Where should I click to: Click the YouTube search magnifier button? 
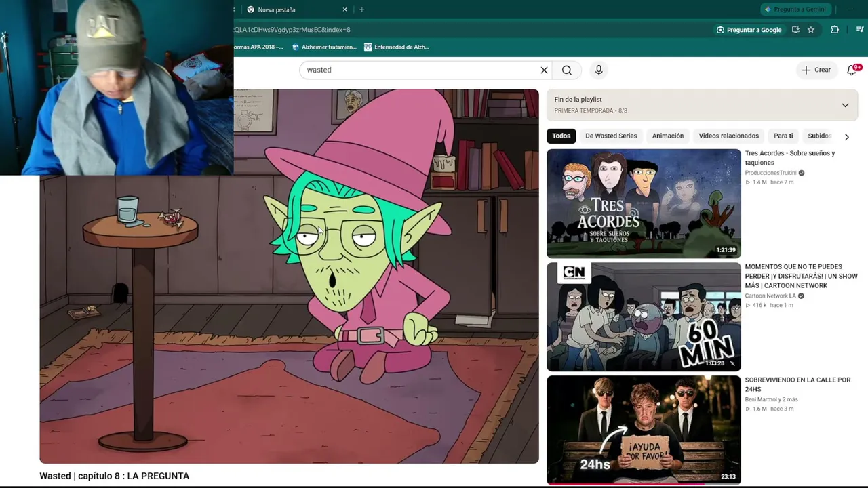click(x=567, y=70)
